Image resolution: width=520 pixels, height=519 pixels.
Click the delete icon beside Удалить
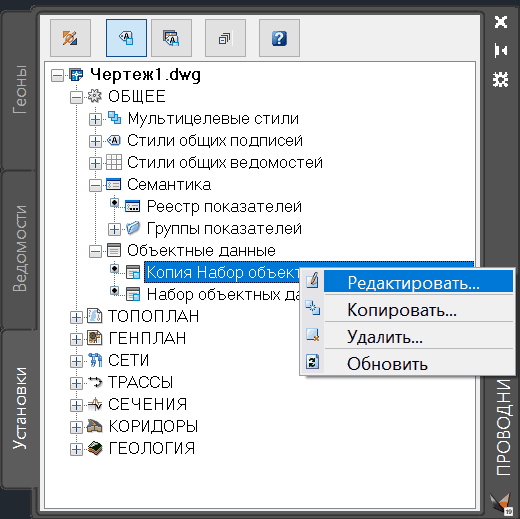pyautogui.click(x=313, y=335)
